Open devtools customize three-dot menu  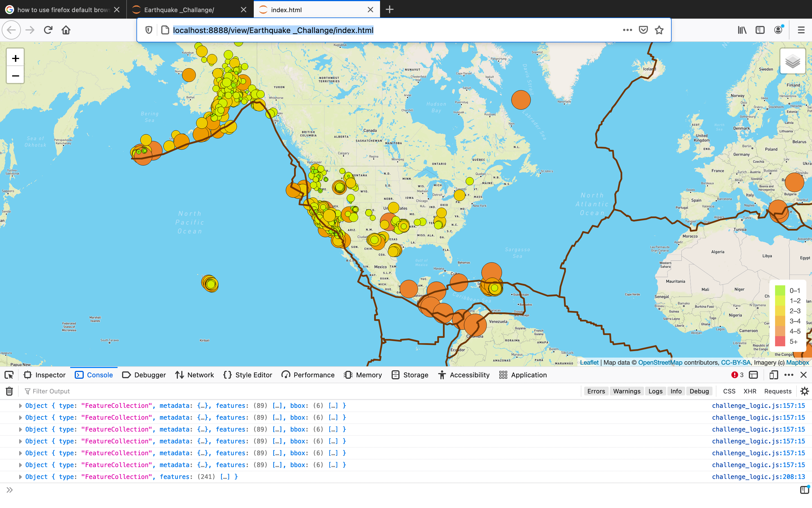point(789,375)
